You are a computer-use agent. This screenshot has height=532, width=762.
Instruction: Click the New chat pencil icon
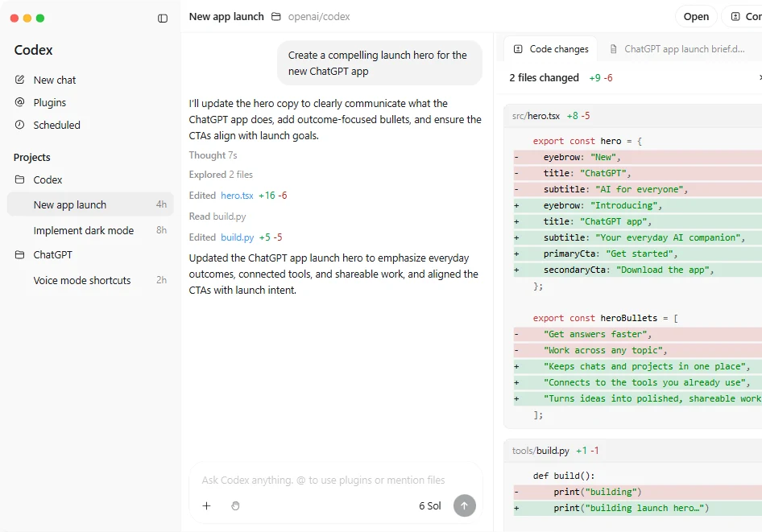click(19, 80)
